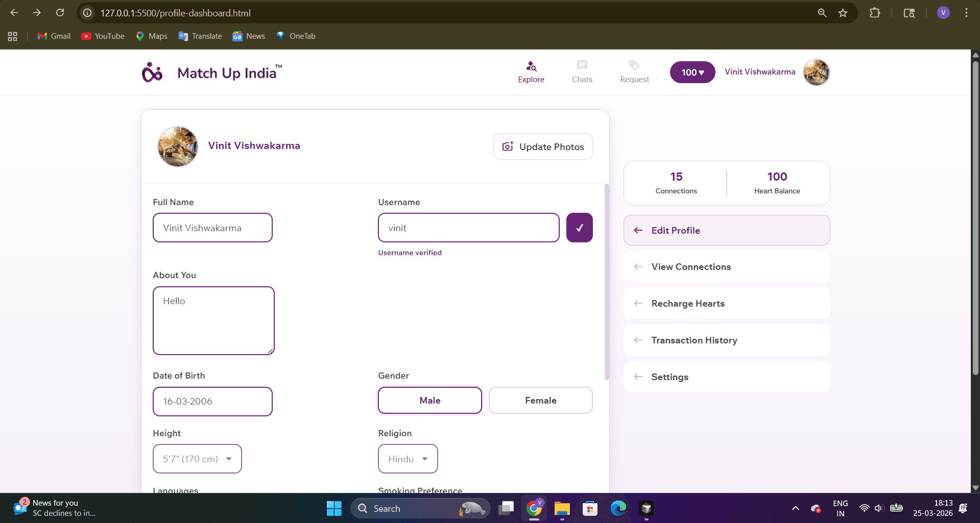This screenshot has width=980, height=523.
Task: Open the Request tag icon
Action: 634,65
